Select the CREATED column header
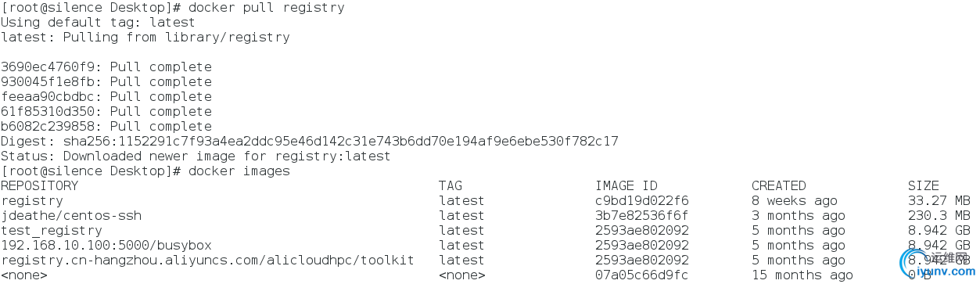The image size is (980, 284). (x=779, y=186)
